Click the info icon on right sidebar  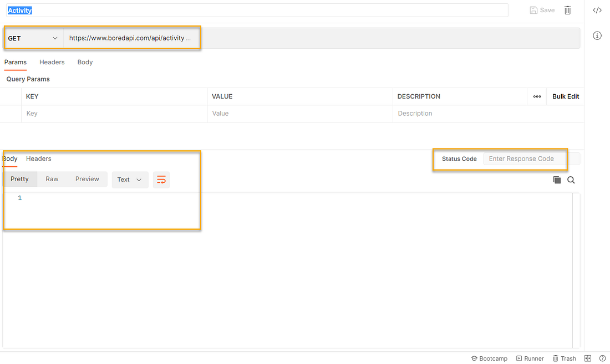(597, 35)
